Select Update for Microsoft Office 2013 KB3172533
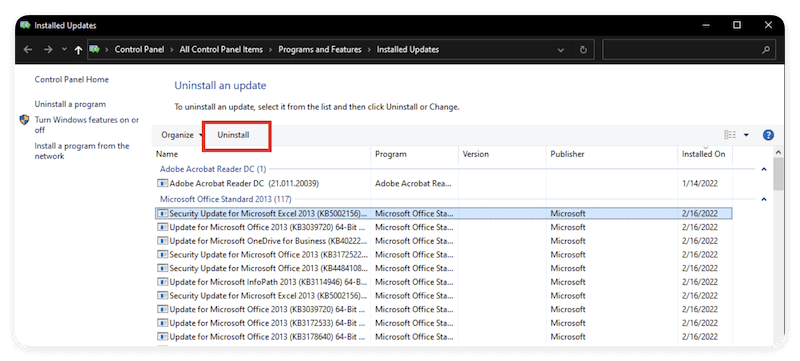Image resolution: width=800 pixels, height=361 pixels. [x=443, y=323]
